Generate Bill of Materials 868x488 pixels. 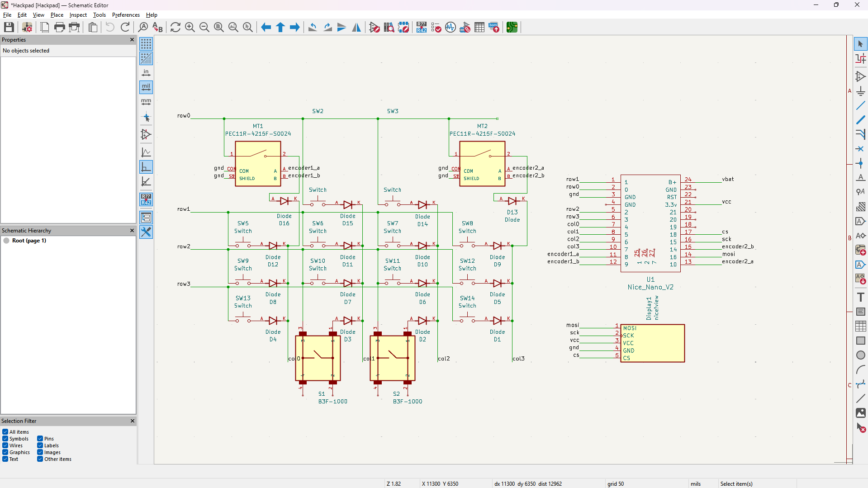click(x=494, y=27)
